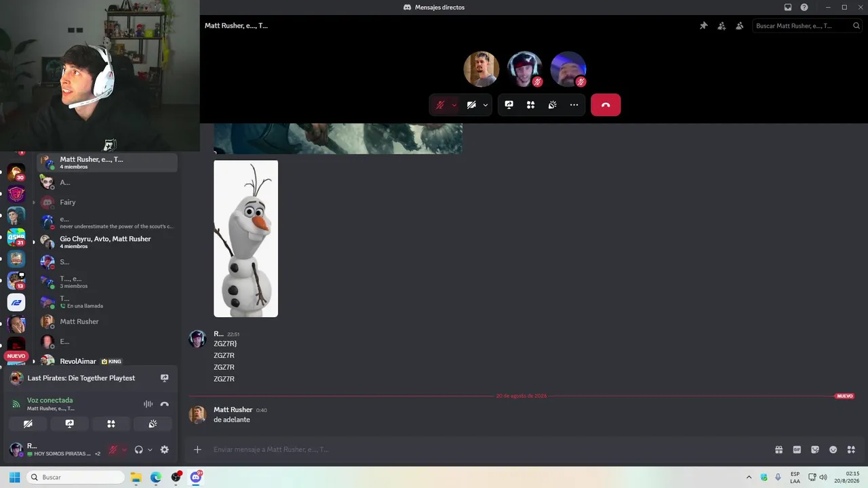Open the attachment plus button
868x488 pixels.
click(x=197, y=449)
